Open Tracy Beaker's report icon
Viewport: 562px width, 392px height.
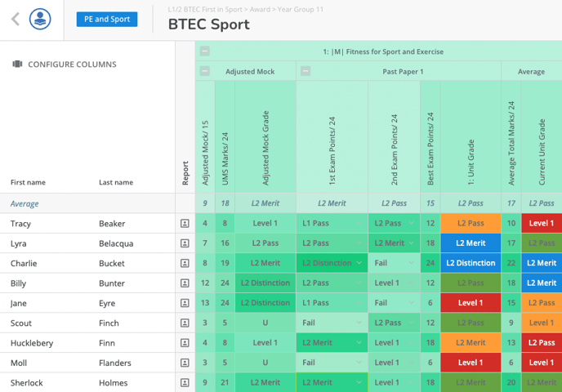[185, 223]
